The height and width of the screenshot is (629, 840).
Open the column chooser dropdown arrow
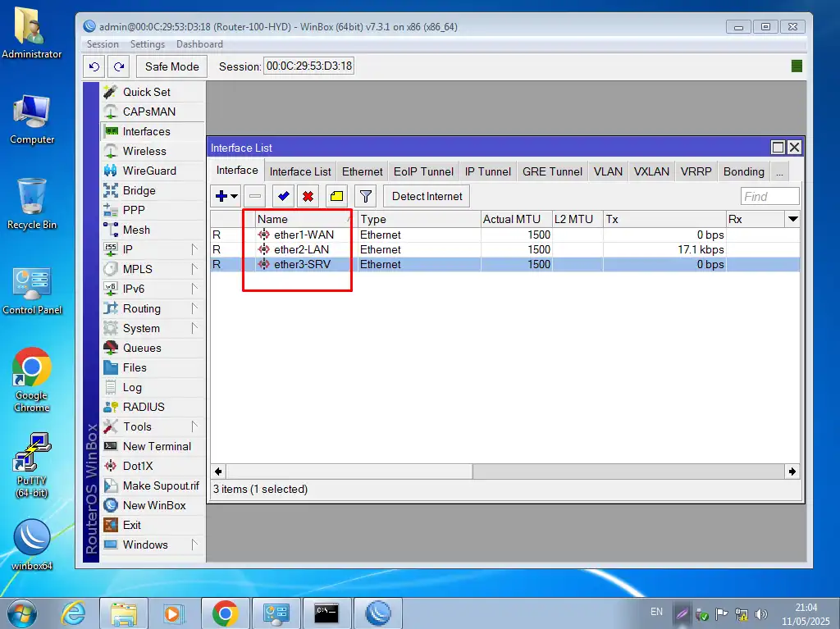(792, 219)
